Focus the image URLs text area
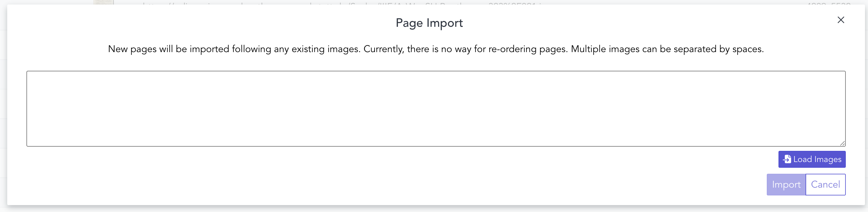Image resolution: width=868 pixels, height=212 pixels. (x=436, y=108)
